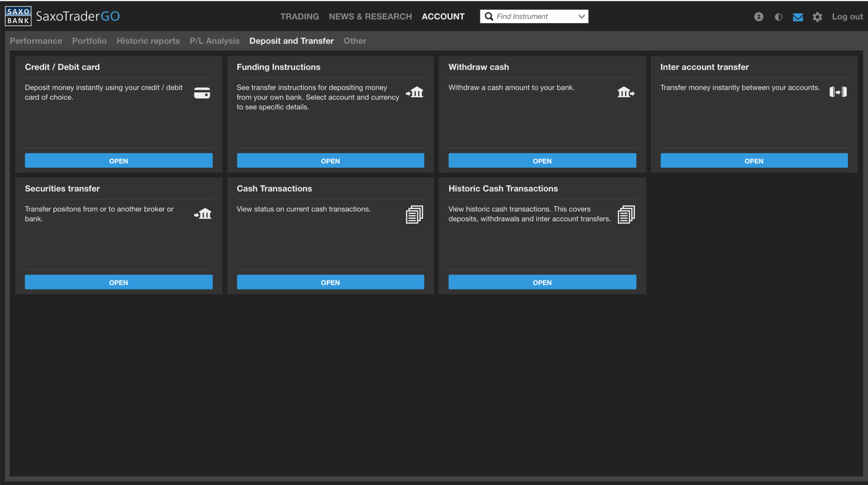Toggle the light/dark theme contrast icon
The width and height of the screenshot is (868, 485).
[778, 17]
